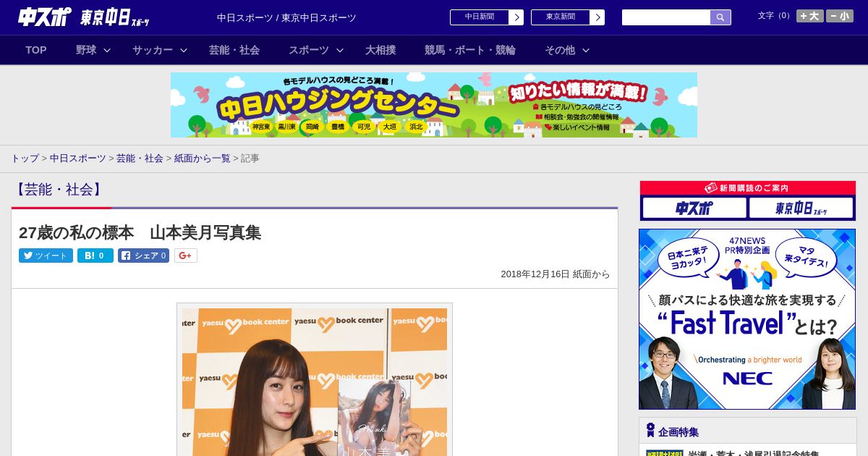Select 大相撲 in navigation bar

pyautogui.click(x=380, y=50)
